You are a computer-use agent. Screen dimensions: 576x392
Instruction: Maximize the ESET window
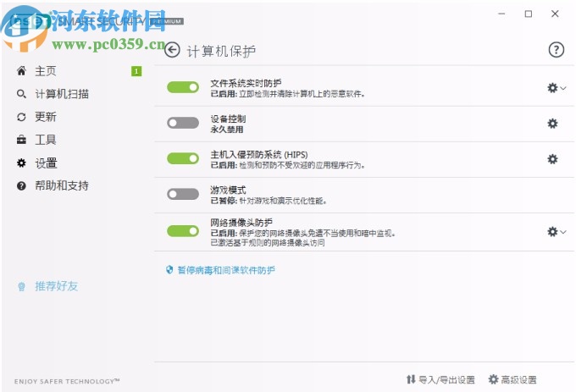point(529,14)
